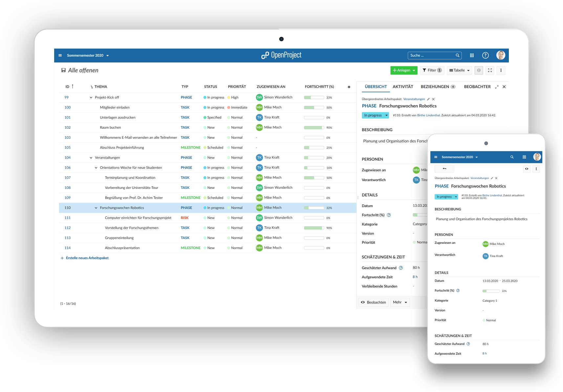Collapse the Projekt-Kick off tree row
This screenshot has width=563, height=392.
(91, 98)
